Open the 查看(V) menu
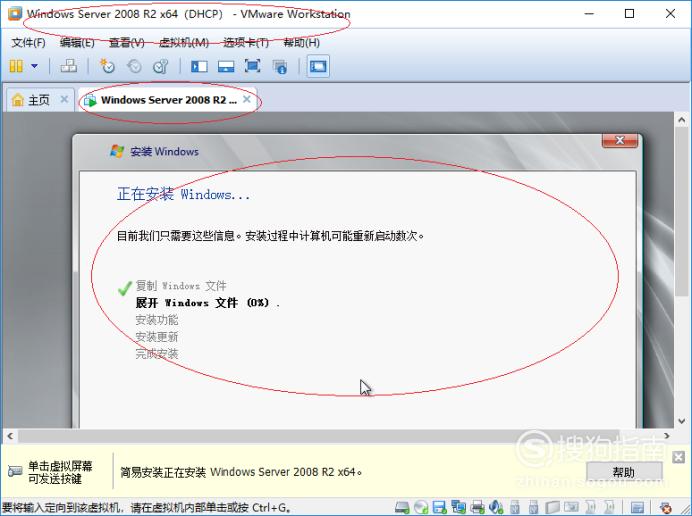This screenshot has height=516, width=692. [127, 42]
